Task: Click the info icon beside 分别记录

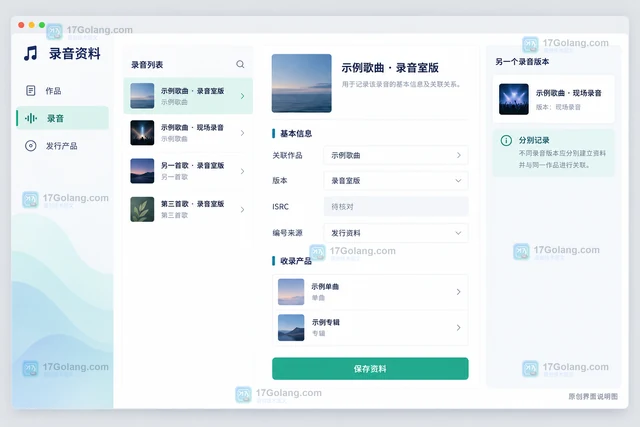Action: coord(506,140)
